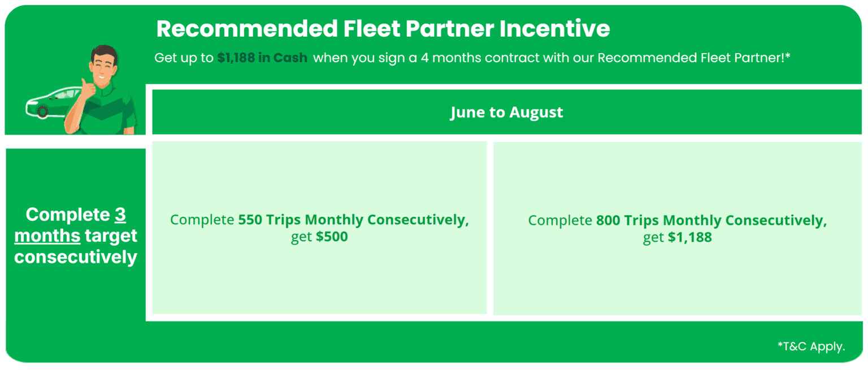The image size is (868, 370).
Task: Click the 4 months contract sentence
Action: [x=472, y=58]
